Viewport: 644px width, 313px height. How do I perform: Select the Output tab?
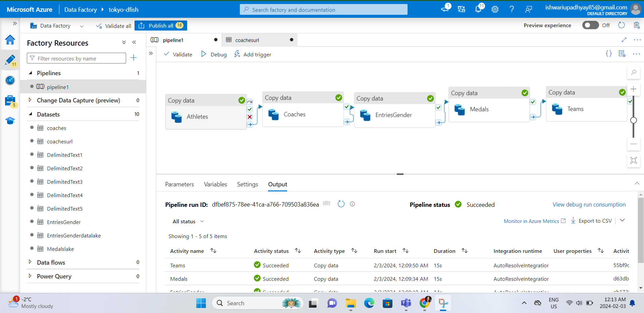277,184
